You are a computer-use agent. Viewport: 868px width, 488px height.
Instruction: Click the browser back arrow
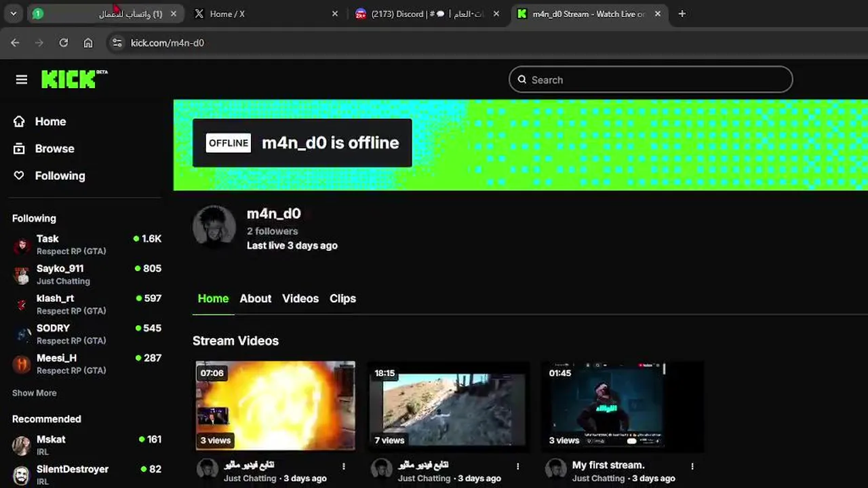pos(15,43)
